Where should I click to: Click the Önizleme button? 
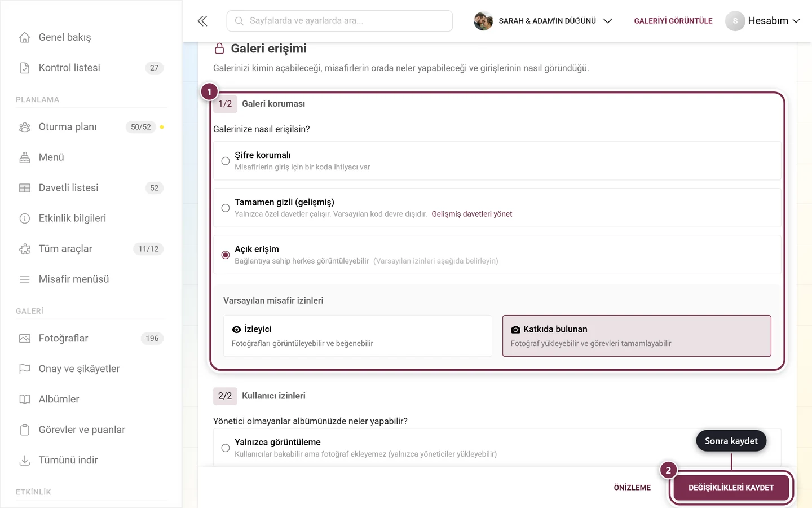(x=632, y=488)
